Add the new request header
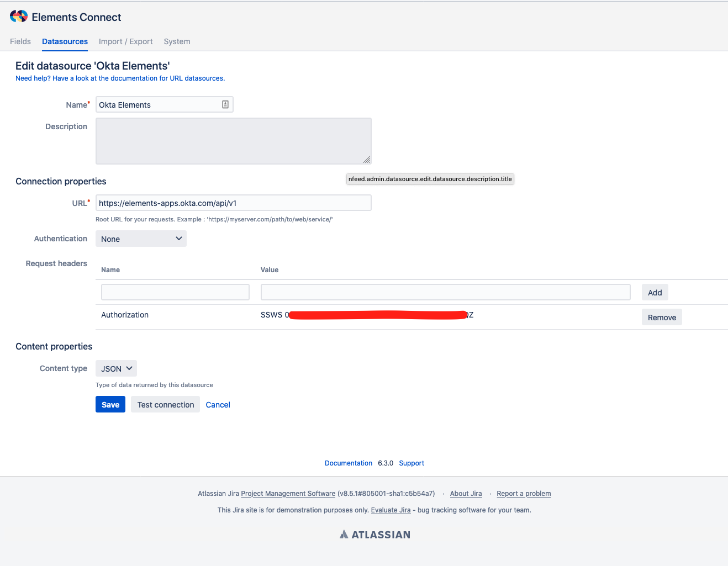 [x=655, y=293]
